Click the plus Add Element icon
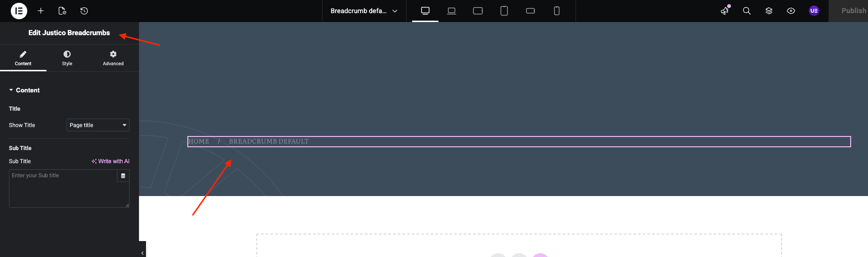 [41, 11]
